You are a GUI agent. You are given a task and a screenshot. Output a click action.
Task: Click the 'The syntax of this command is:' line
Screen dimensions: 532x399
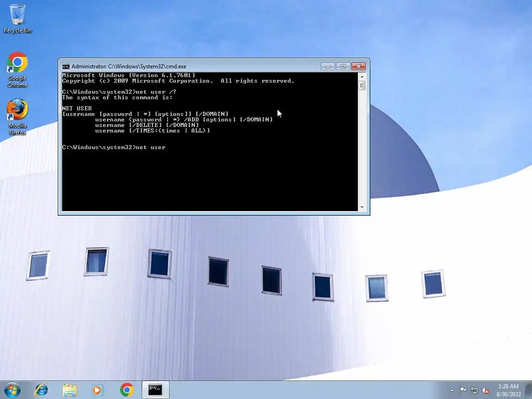[x=117, y=97]
